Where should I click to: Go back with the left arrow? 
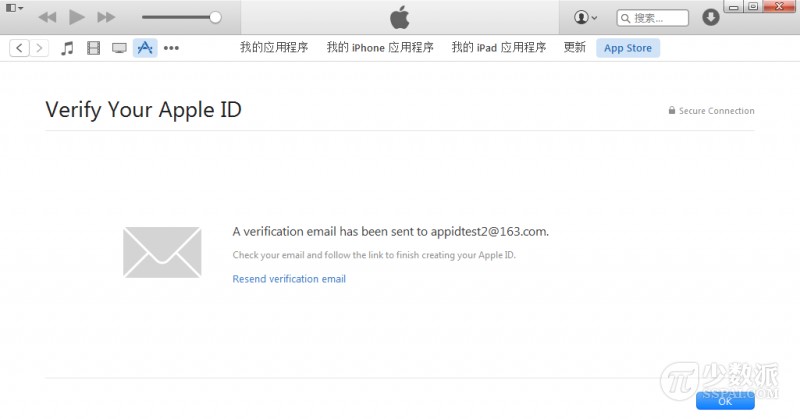tap(20, 48)
